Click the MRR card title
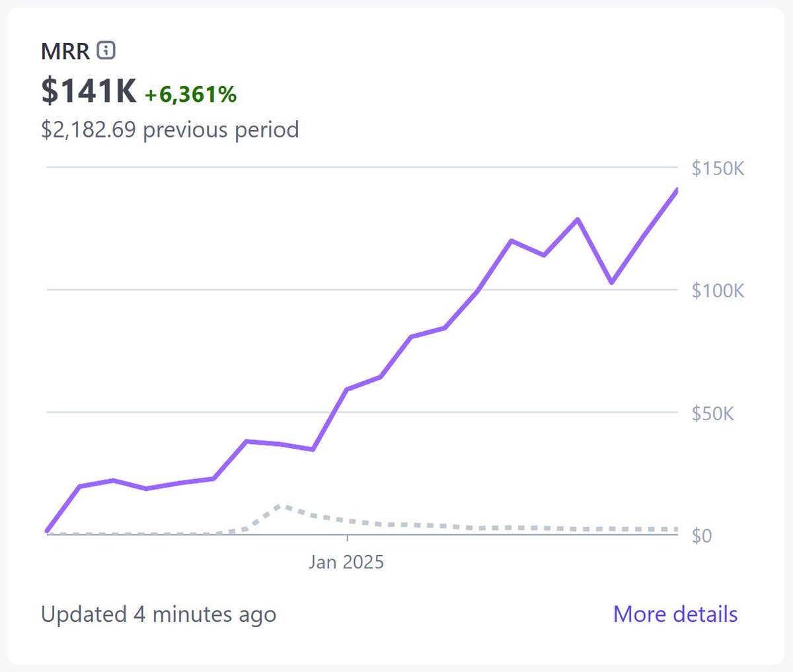Image resolution: width=793 pixels, height=672 pixels. coord(65,52)
